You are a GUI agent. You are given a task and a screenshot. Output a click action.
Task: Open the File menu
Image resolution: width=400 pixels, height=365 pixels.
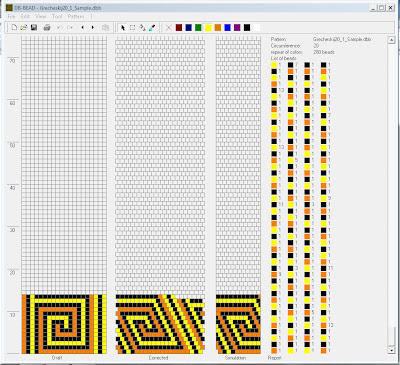point(11,16)
